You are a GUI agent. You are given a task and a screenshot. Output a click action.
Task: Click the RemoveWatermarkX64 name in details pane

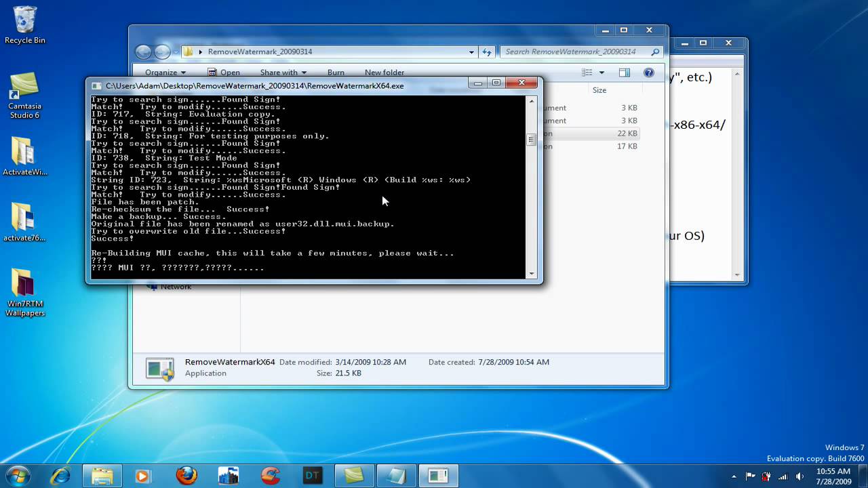(x=230, y=362)
